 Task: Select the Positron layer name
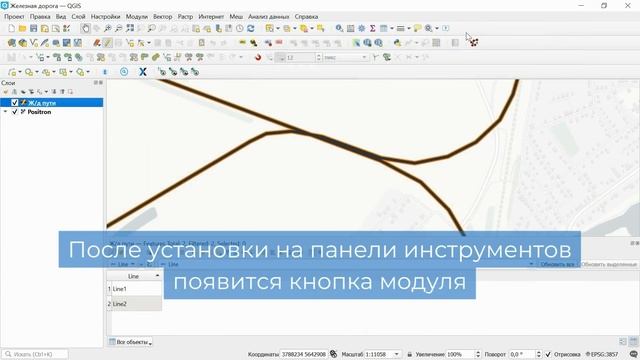39,111
